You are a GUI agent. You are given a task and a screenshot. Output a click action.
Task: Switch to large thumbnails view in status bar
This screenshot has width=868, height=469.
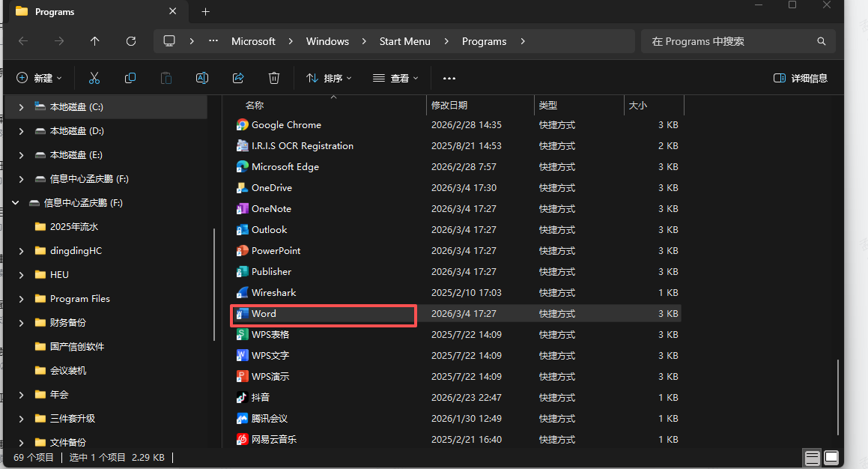click(x=831, y=457)
